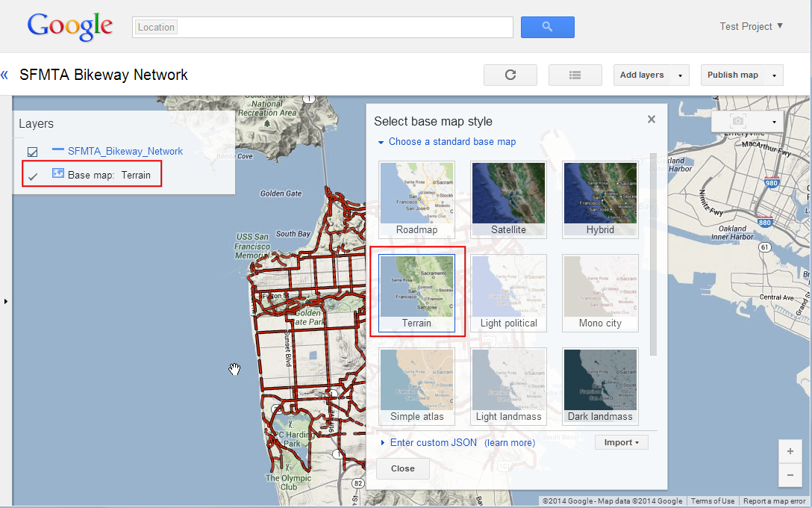The height and width of the screenshot is (508, 812).
Task: Expand 'Enter custom JSON' section
Action: (x=384, y=442)
